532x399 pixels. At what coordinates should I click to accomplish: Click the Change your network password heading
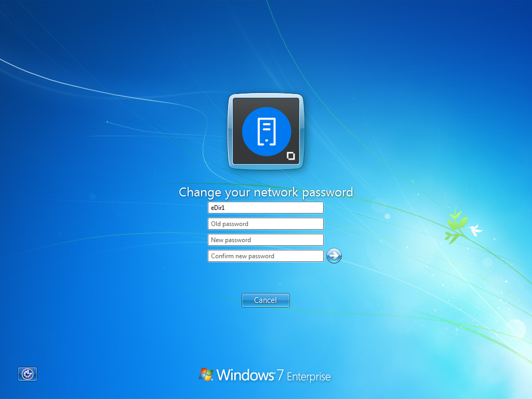265,192
